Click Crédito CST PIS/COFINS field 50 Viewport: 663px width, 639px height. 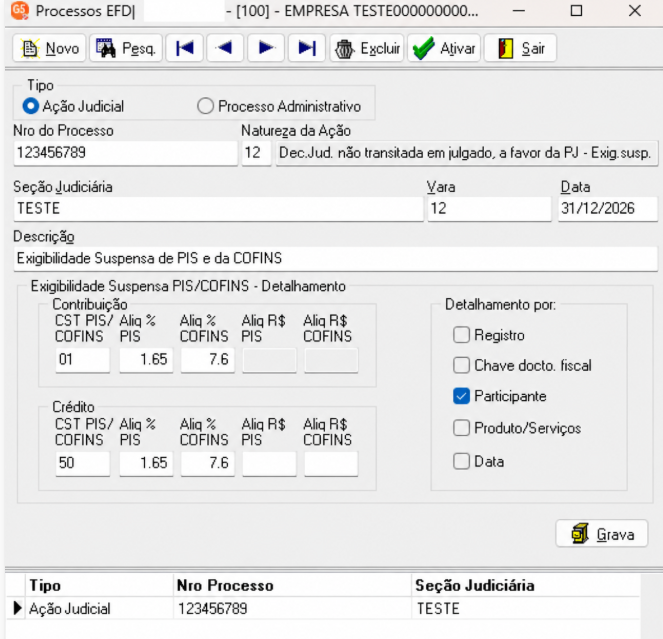[82, 463]
